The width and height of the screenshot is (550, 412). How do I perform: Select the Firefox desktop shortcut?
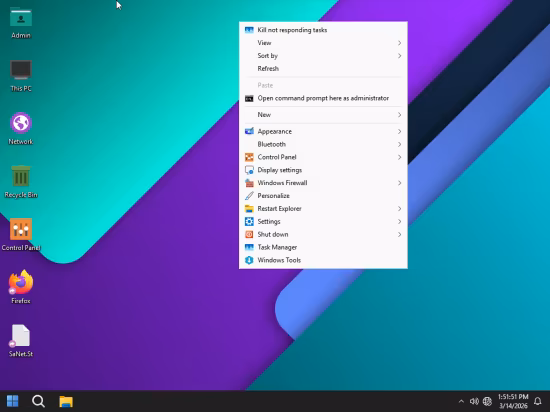[x=21, y=287]
